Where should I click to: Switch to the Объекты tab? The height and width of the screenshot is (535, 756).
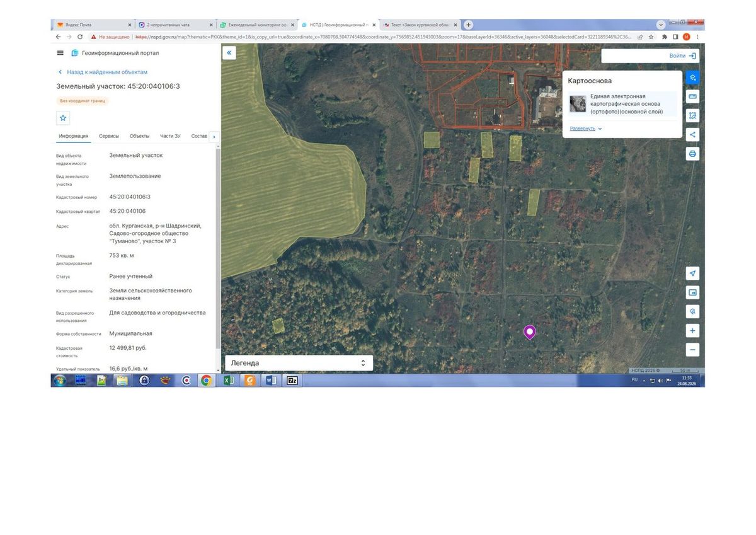pyautogui.click(x=140, y=136)
